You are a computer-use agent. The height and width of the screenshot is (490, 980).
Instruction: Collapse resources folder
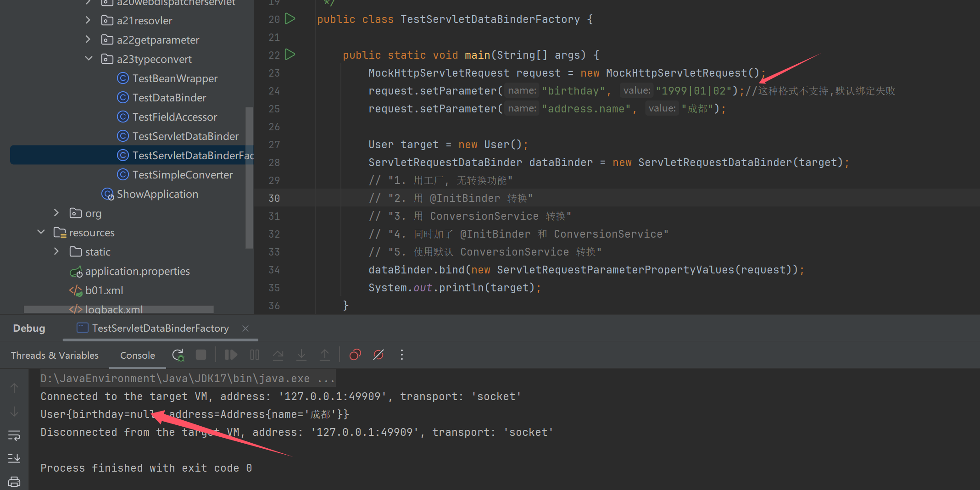click(41, 232)
